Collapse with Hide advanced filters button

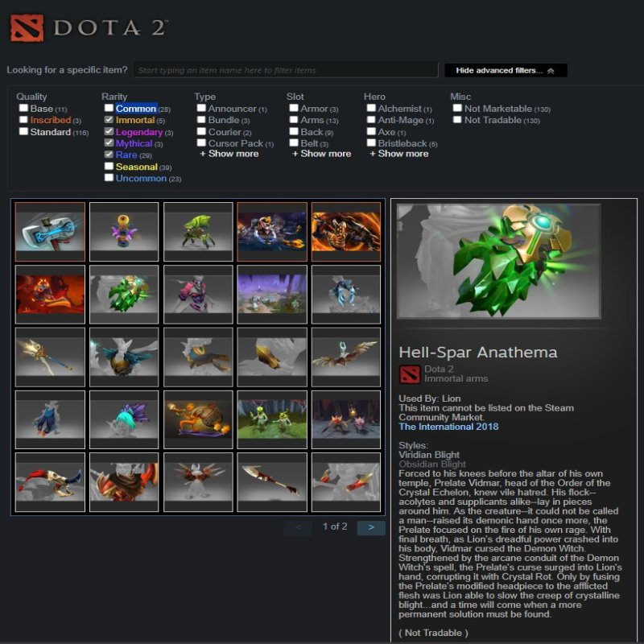click(x=506, y=70)
